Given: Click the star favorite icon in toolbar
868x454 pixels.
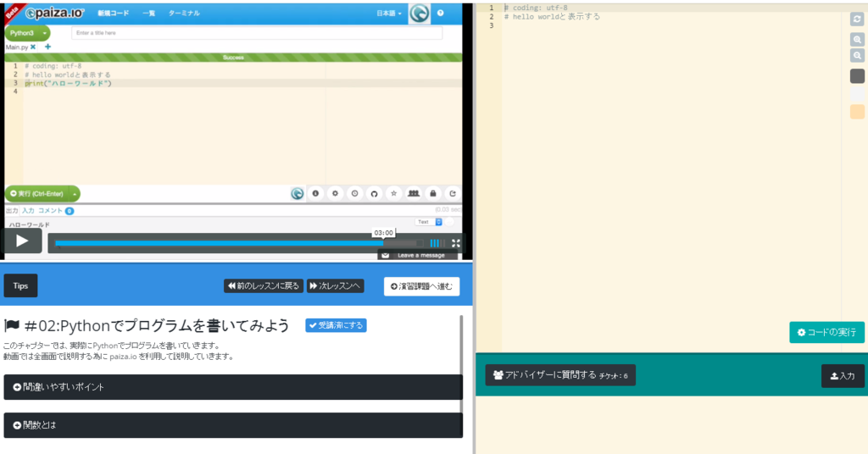Looking at the screenshot, I should (393, 194).
